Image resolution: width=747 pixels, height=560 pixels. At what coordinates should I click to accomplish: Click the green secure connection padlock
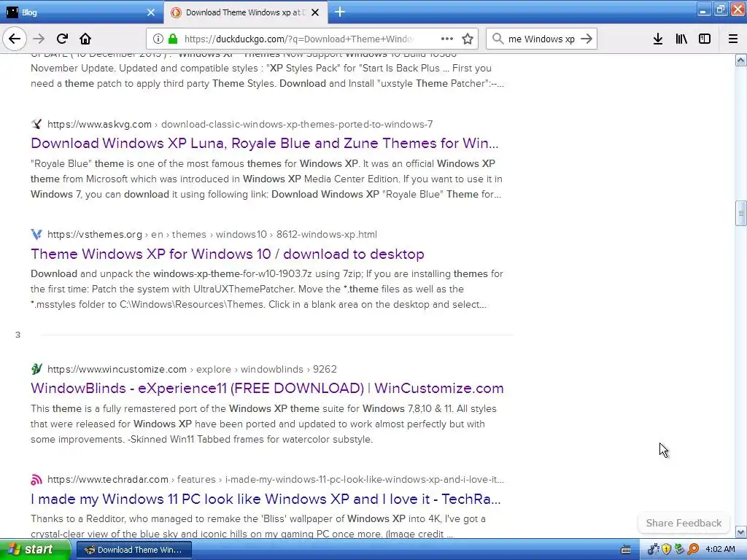tap(173, 39)
